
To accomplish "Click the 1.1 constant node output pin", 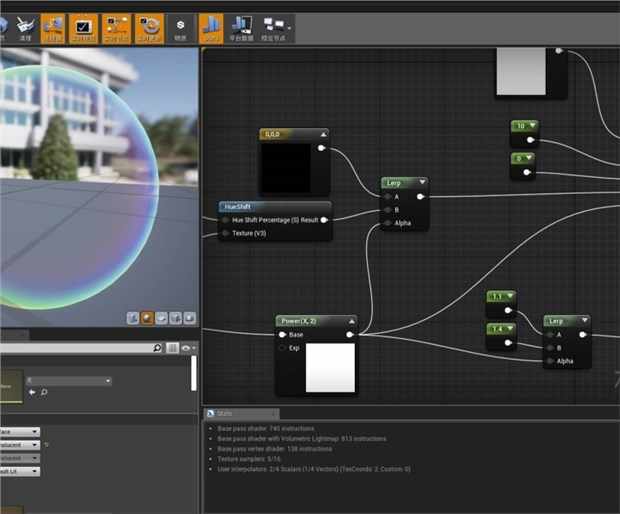I will [x=508, y=310].
